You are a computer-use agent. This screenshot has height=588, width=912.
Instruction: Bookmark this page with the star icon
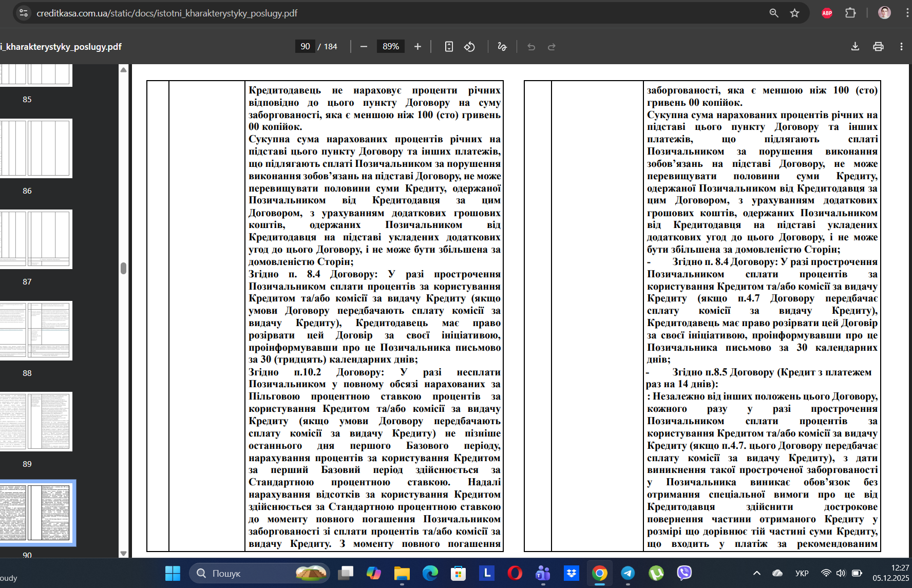(x=794, y=13)
